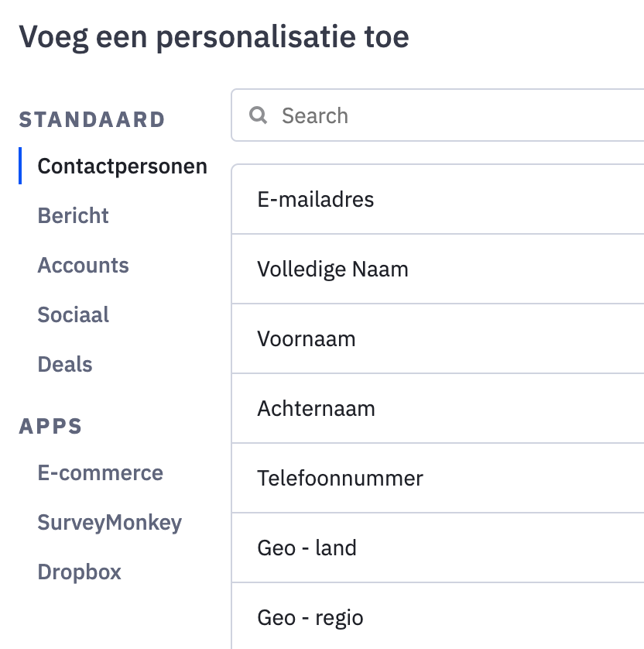Image resolution: width=644 pixels, height=649 pixels.
Task: Open the Sociaal category
Action: click(74, 315)
